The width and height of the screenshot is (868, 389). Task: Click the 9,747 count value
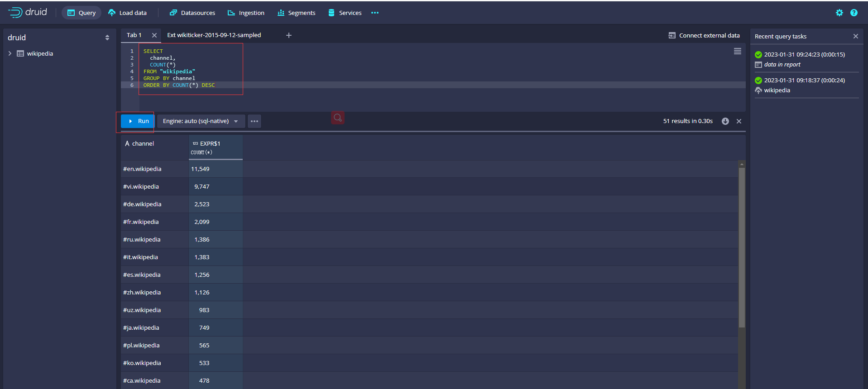click(x=202, y=186)
